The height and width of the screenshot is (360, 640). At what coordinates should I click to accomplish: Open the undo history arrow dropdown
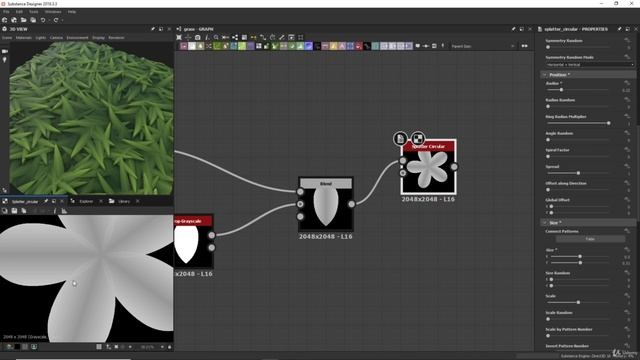tap(49, 20)
